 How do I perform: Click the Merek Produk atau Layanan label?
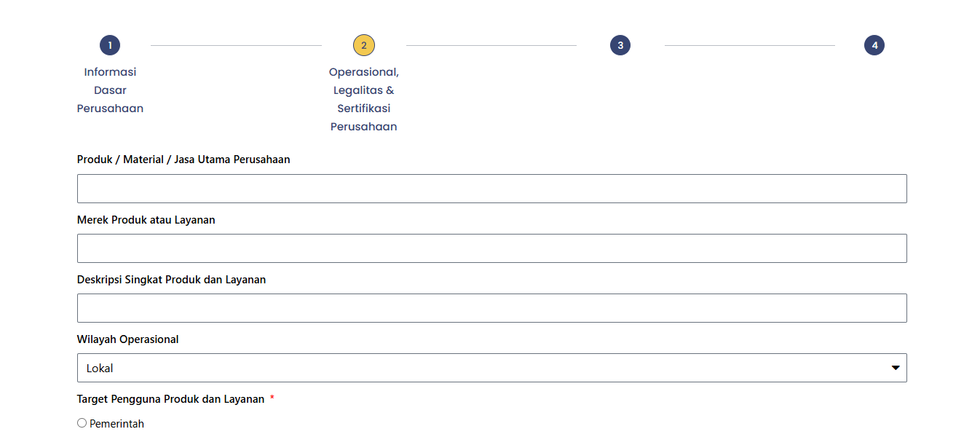click(146, 219)
